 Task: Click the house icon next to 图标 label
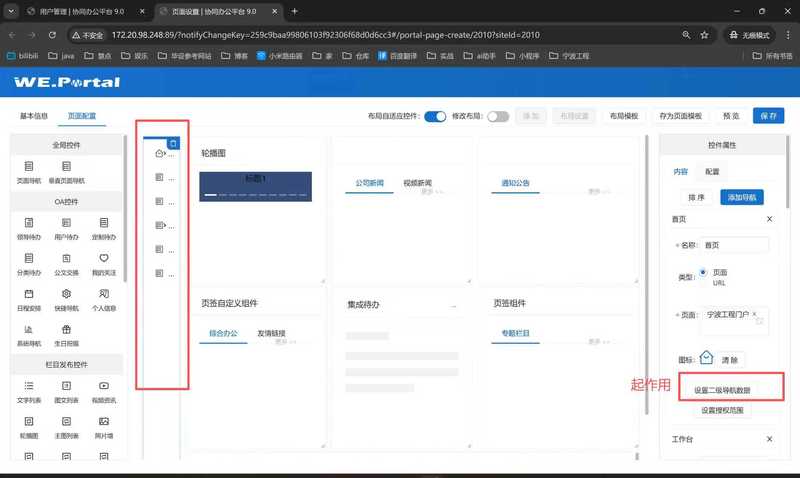pos(706,358)
